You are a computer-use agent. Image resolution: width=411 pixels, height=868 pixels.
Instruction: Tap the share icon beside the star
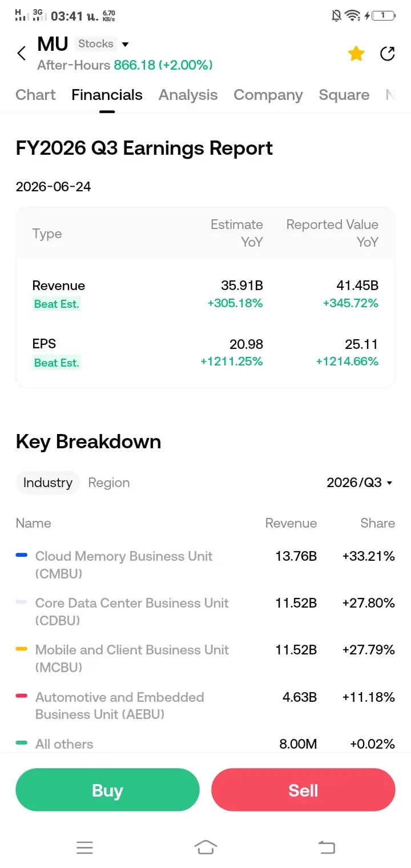click(x=388, y=54)
